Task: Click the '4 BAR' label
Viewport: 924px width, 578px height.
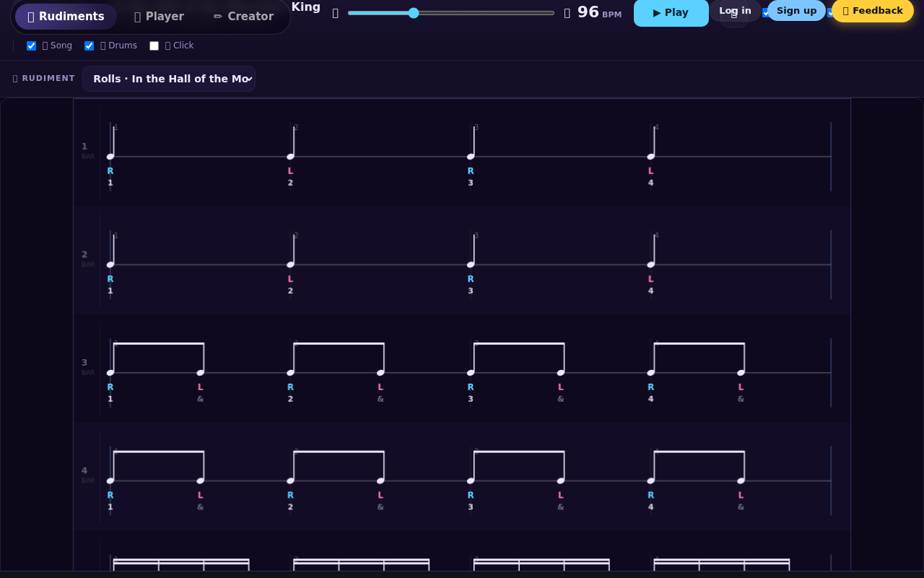Action: [x=87, y=475]
